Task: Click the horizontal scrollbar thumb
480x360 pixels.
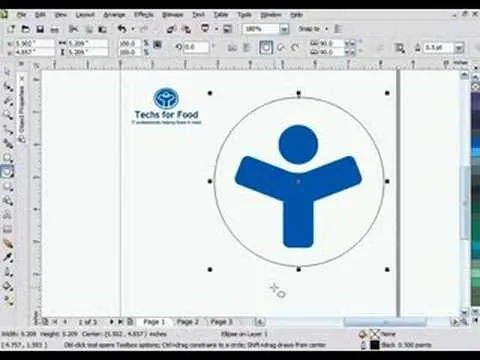Action: [x=385, y=322]
